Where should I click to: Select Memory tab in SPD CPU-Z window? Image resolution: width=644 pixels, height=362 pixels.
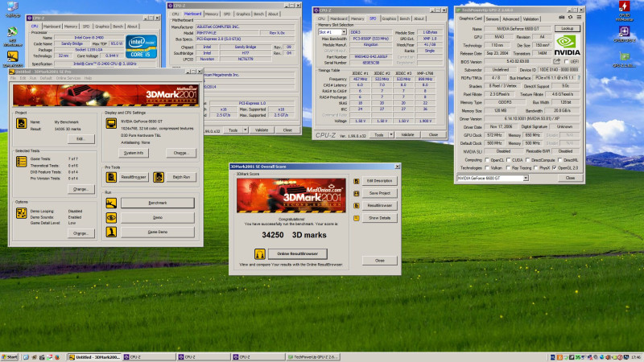357,19
